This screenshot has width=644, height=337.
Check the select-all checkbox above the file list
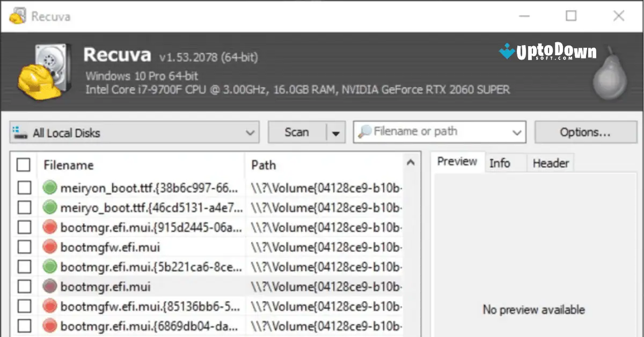point(23,165)
